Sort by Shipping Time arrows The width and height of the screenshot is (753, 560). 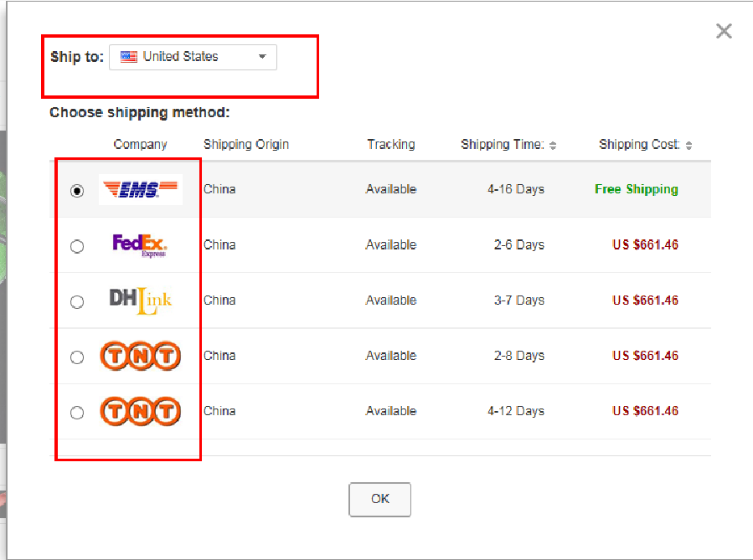pos(553,146)
